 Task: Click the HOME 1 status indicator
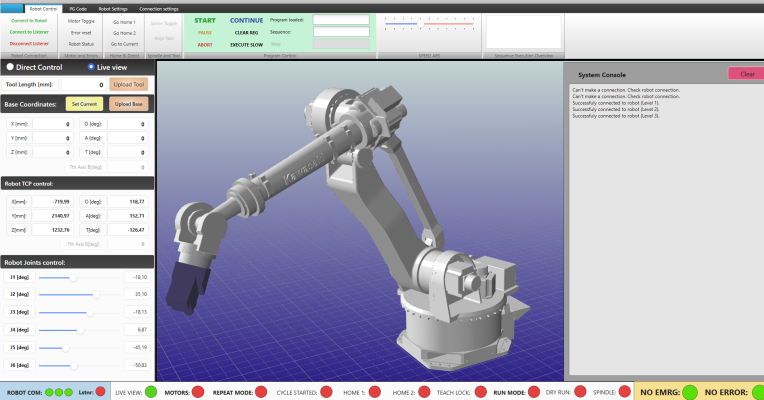coord(375,392)
